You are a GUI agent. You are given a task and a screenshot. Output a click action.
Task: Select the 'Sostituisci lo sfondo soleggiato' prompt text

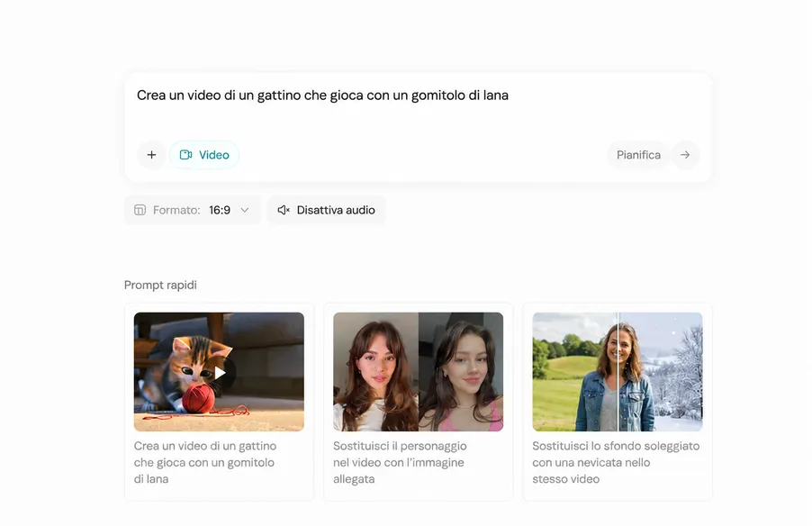click(x=616, y=462)
